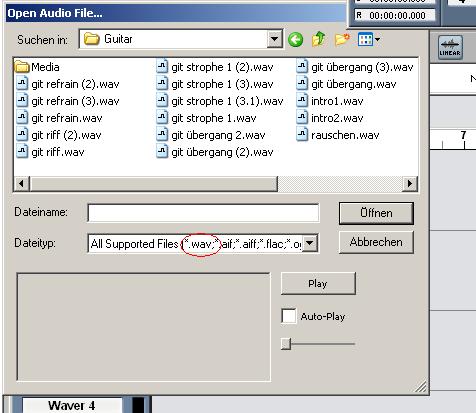The width and height of the screenshot is (476, 413).
Task: Click into the Dateiname text field
Action: coord(203,213)
